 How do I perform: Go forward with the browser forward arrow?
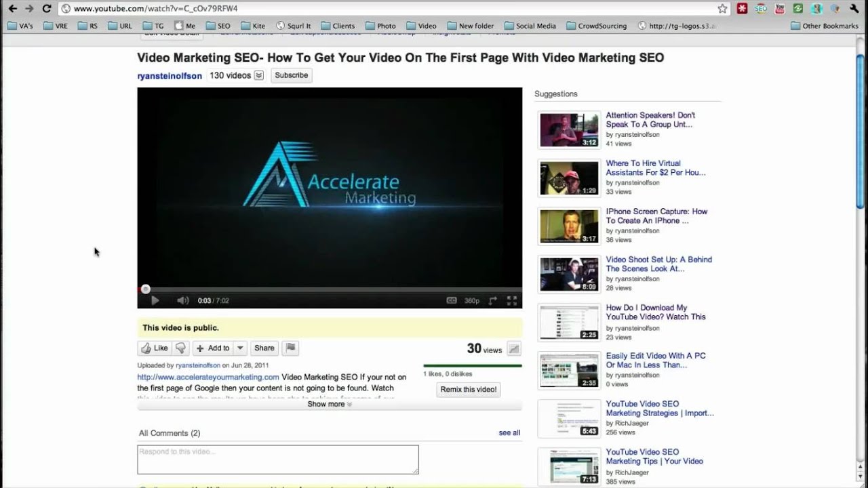[29, 9]
